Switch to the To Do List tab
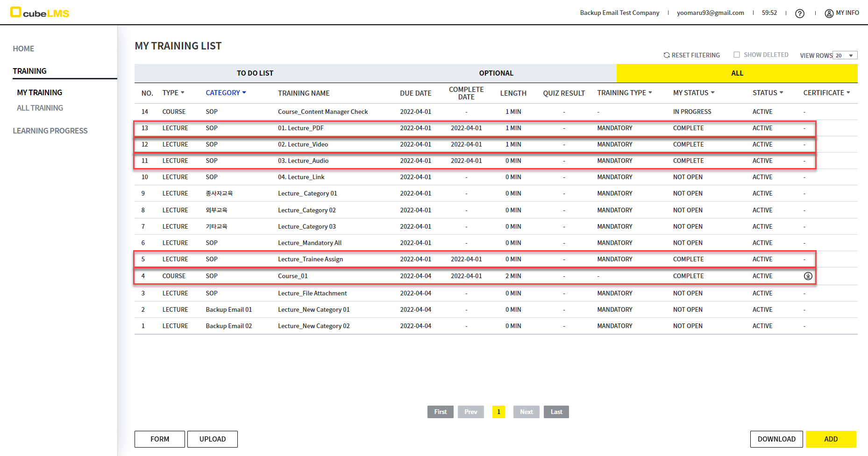 pos(255,73)
